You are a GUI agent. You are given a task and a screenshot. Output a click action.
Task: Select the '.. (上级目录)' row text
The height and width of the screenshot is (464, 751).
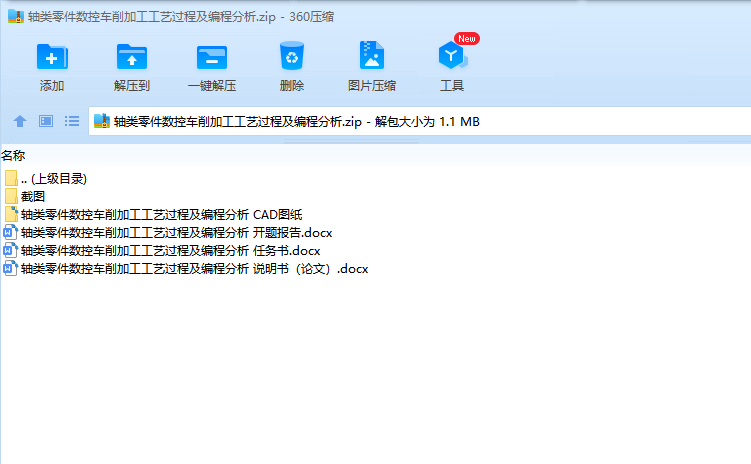(54, 179)
